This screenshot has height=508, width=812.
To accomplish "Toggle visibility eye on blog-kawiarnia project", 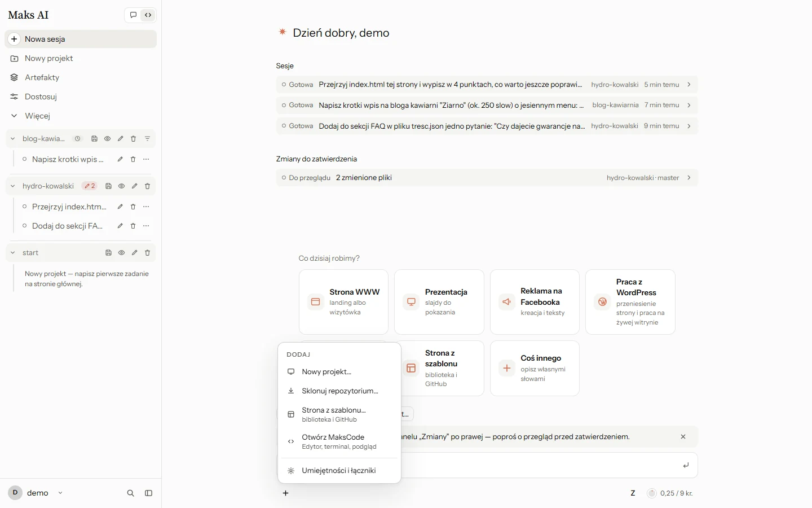I will (x=107, y=139).
